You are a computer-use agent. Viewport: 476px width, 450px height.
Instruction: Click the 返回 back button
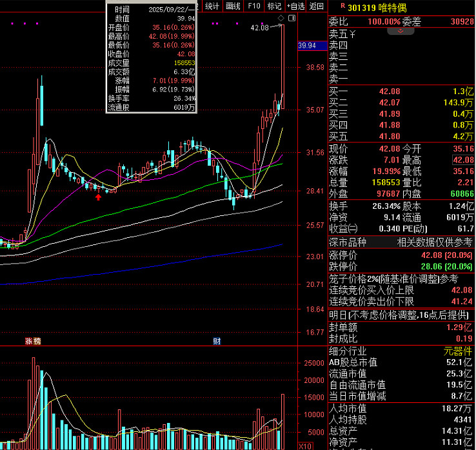click(x=316, y=6)
